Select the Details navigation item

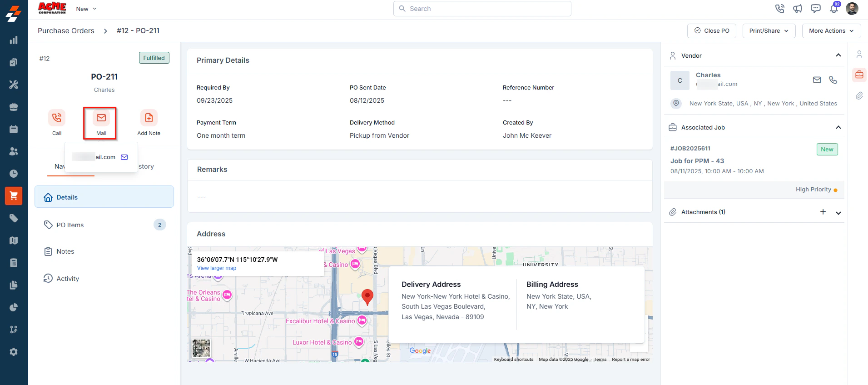click(104, 197)
